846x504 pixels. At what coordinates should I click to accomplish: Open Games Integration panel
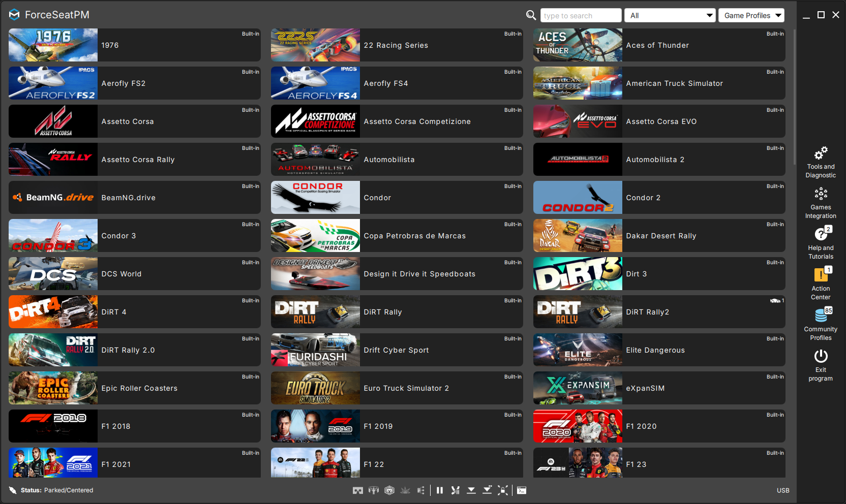pyautogui.click(x=821, y=203)
